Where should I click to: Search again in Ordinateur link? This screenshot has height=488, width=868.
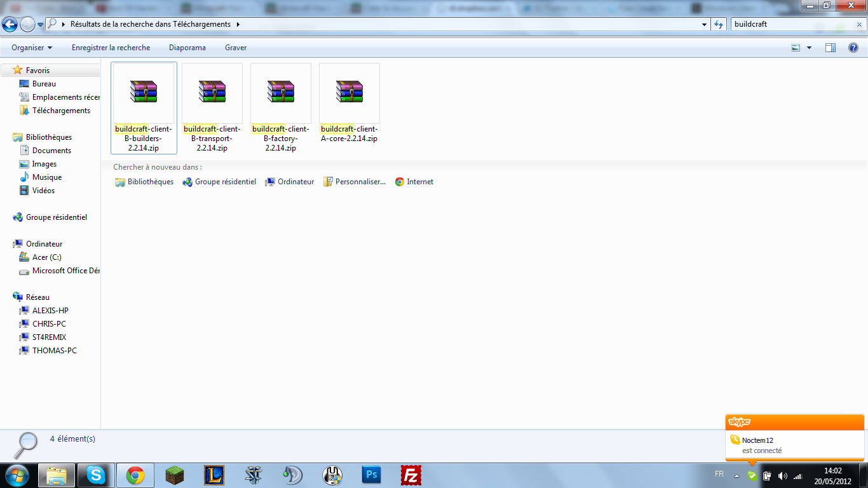click(x=290, y=182)
